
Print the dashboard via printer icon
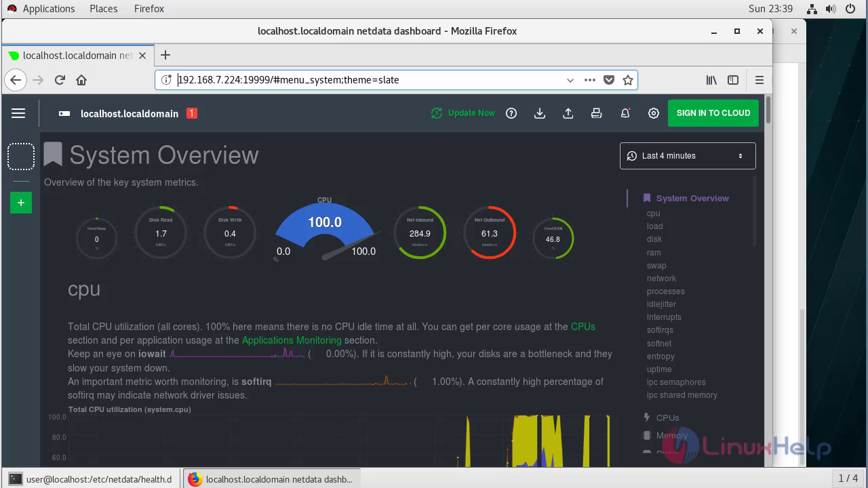pyautogui.click(x=597, y=113)
